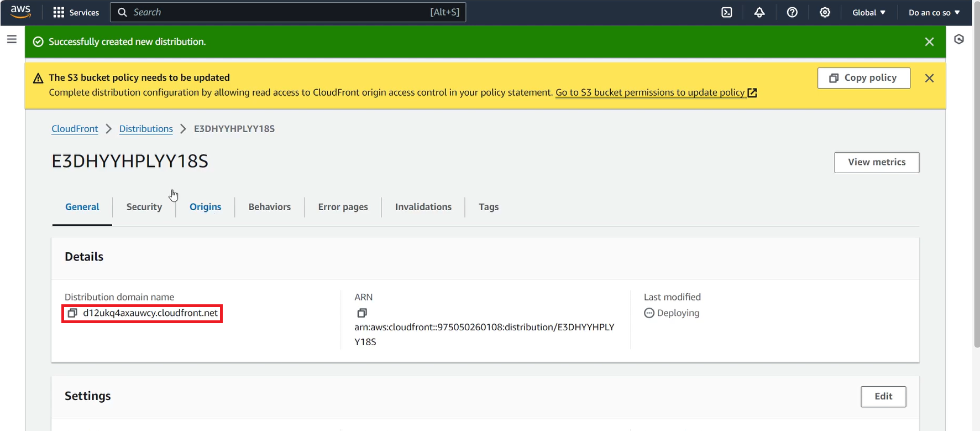Click the AWS logo home icon

20,12
